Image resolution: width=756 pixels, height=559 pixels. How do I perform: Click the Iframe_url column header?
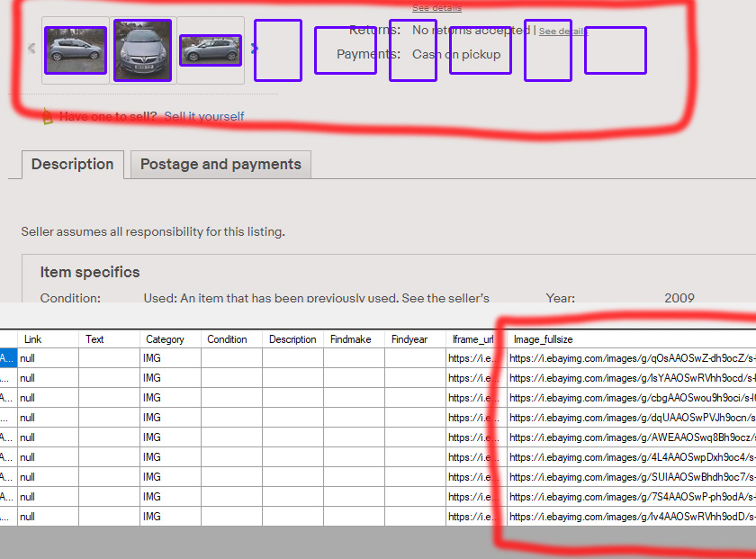(x=472, y=339)
